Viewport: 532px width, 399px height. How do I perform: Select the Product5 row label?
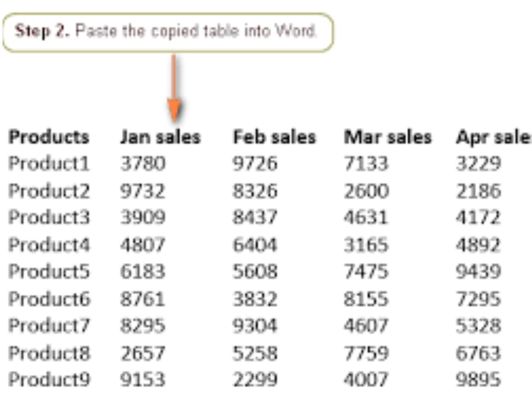point(49,271)
